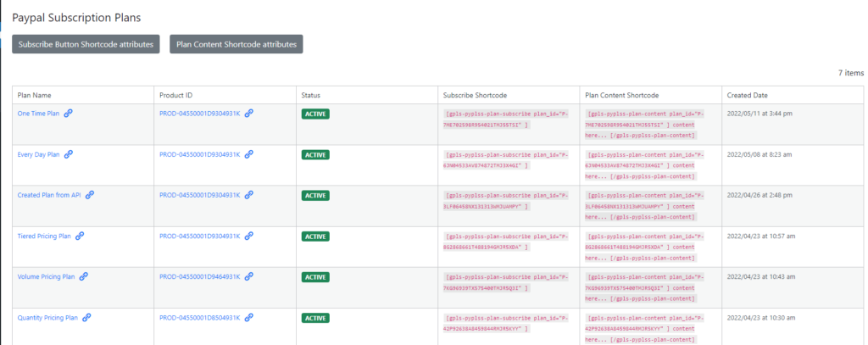Click the Product ID column header
The width and height of the screenshot is (868, 345).
176,95
